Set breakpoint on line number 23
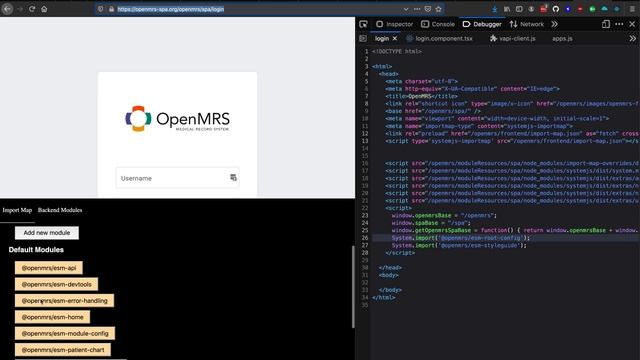This screenshot has height=360, width=640. pos(364,216)
